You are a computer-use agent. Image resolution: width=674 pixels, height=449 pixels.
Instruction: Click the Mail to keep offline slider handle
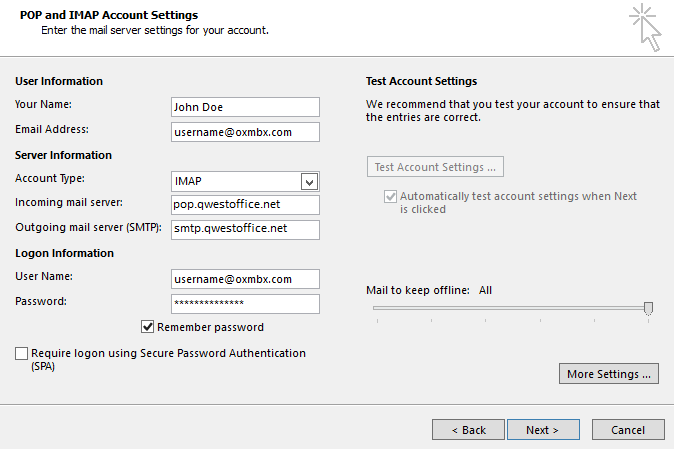[648, 308]
